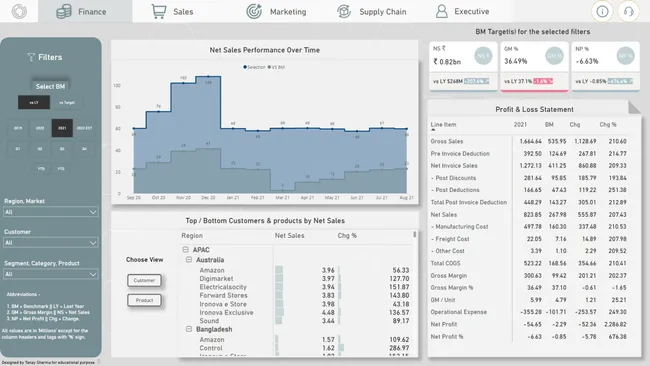Open the Customer filter dropdown
The width and height of the screenshot is (650, 366).
[51, 242]
